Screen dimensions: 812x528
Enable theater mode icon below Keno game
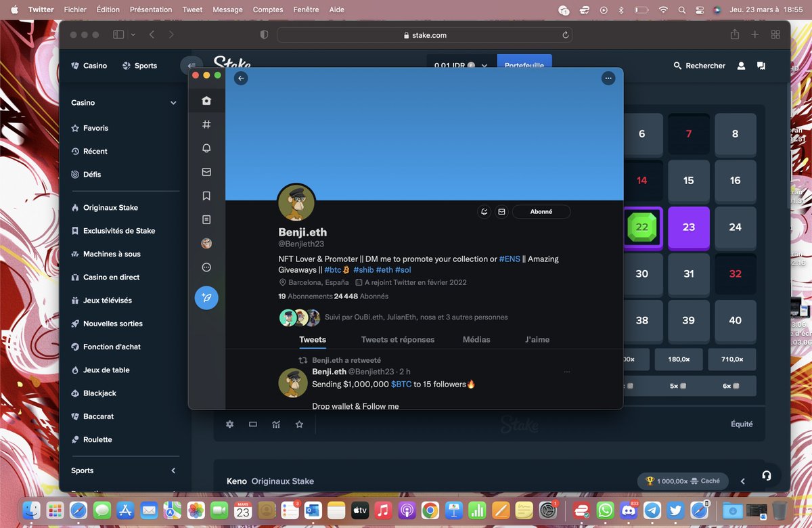point(253,424)
